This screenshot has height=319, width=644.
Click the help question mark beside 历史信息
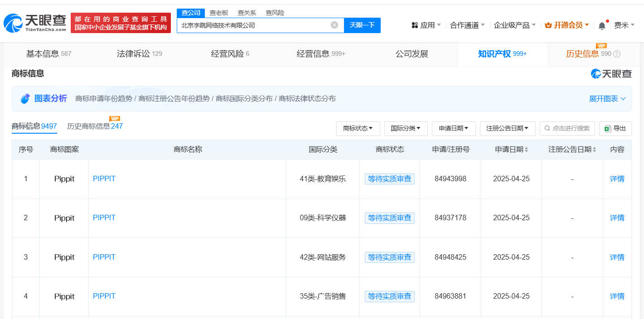coord(617,54)
